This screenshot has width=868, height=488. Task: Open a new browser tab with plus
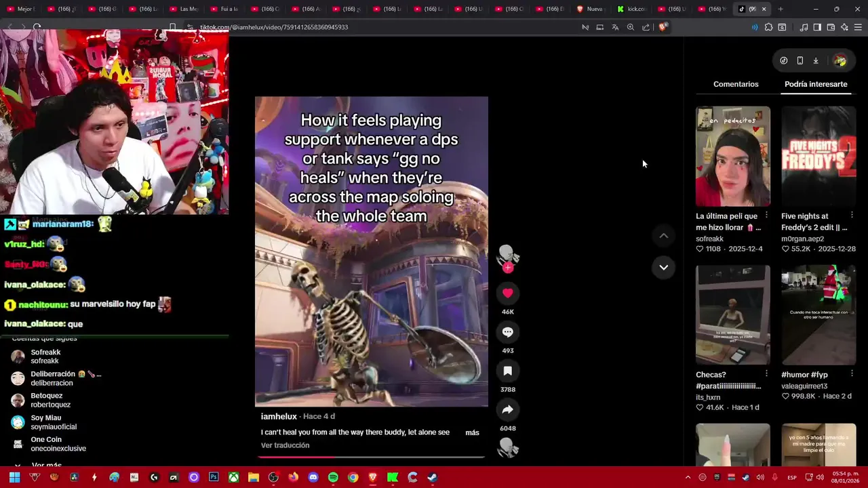tap(781, 9)
